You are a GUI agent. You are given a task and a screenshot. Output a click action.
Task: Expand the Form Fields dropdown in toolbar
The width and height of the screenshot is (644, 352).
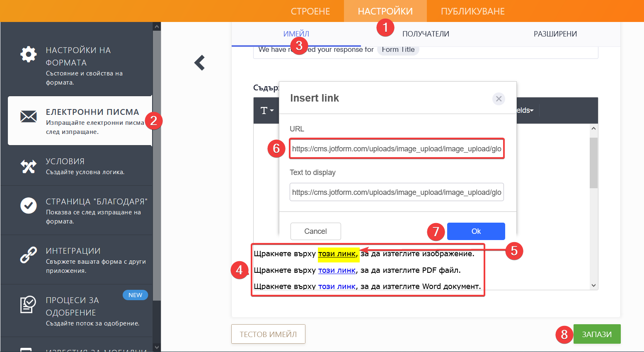525,110
